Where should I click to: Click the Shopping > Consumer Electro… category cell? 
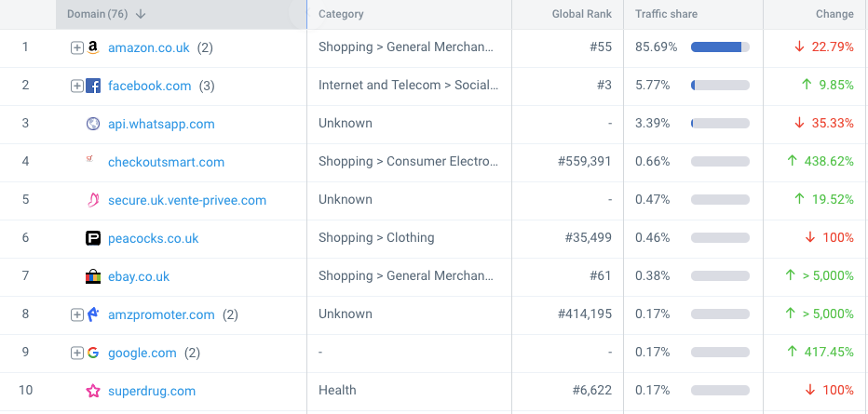tap(409, 161)
